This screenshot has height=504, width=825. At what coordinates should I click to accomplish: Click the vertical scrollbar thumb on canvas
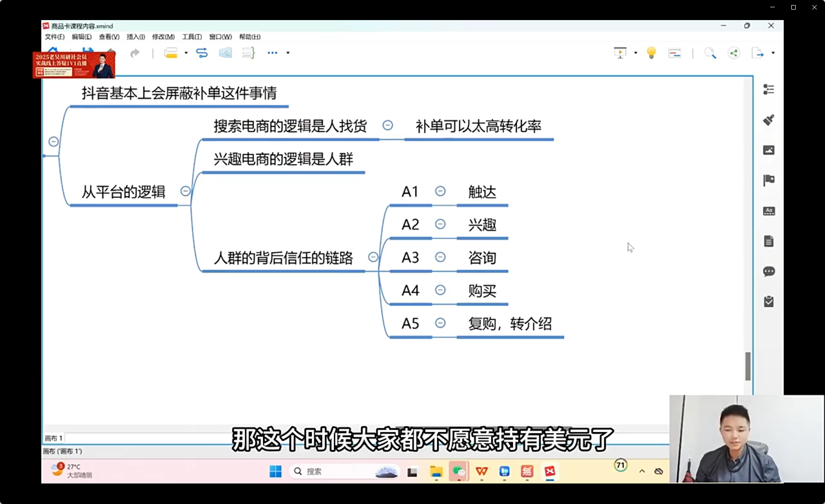pos(748,366)
